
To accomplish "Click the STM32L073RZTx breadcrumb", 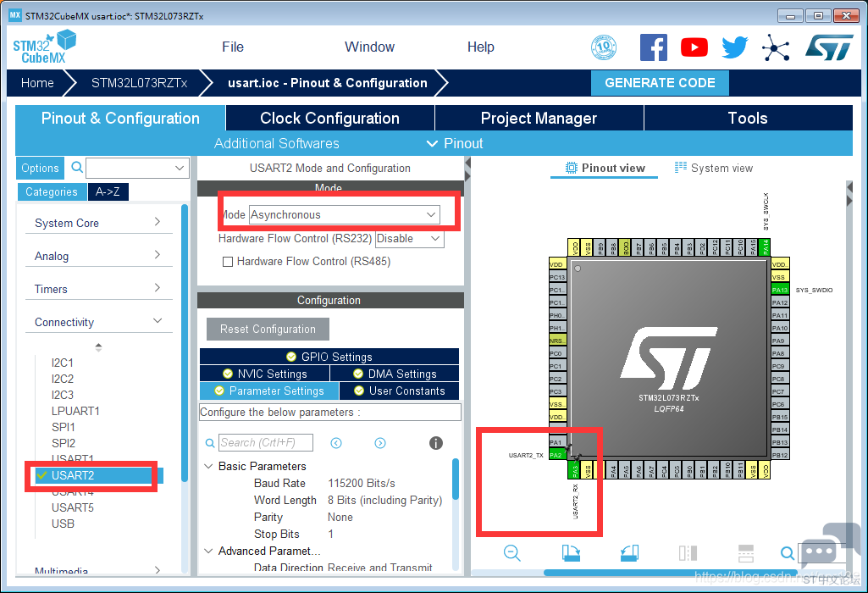I will click(x=139, y=83).
